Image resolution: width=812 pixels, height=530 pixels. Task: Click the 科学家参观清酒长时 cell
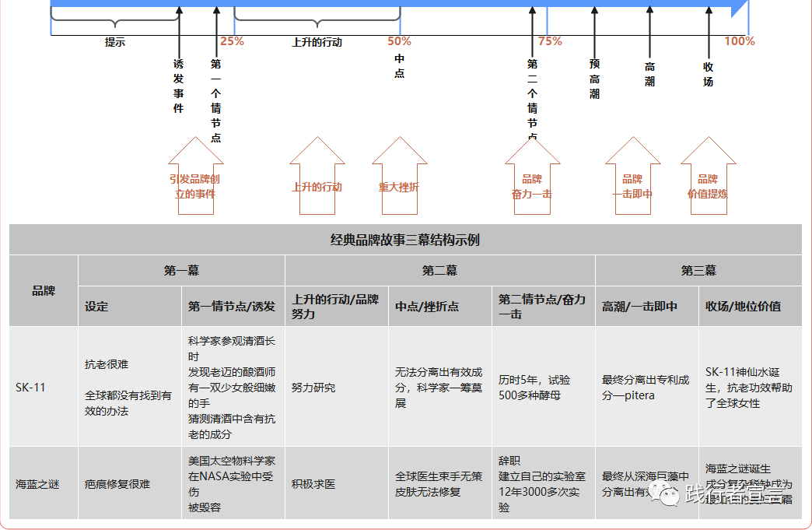tap(233, 387)
